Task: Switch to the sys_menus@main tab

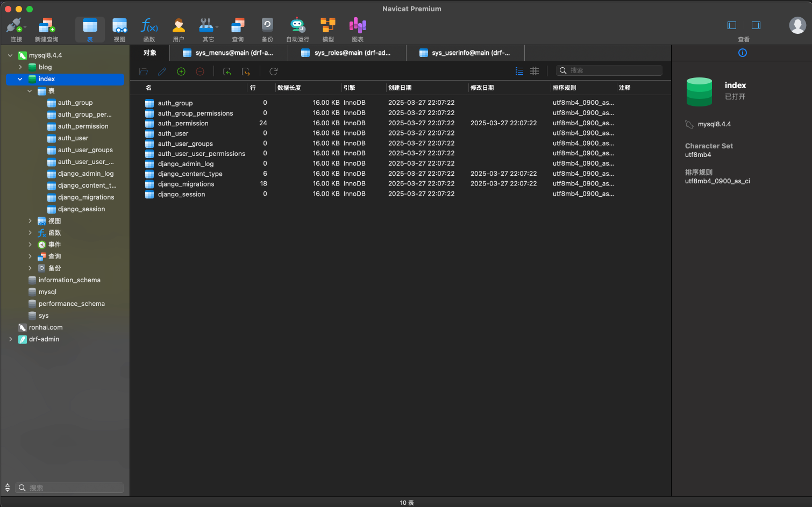Action: click(229, 53)
